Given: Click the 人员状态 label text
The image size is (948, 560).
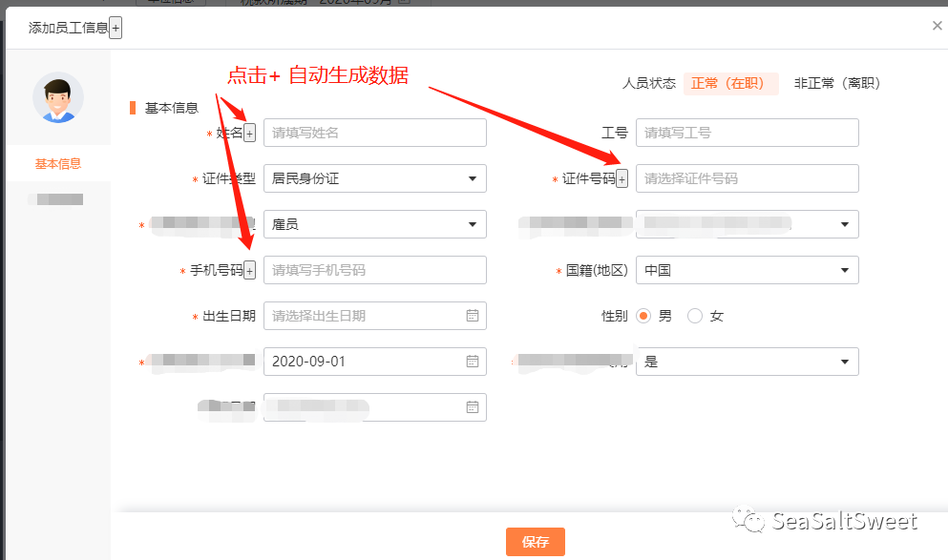Looking at the screenshot, I should [649, 83].
